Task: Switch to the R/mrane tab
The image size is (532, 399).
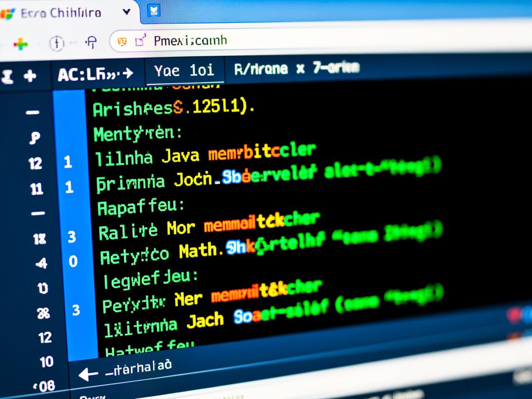Action: (261, 69)
